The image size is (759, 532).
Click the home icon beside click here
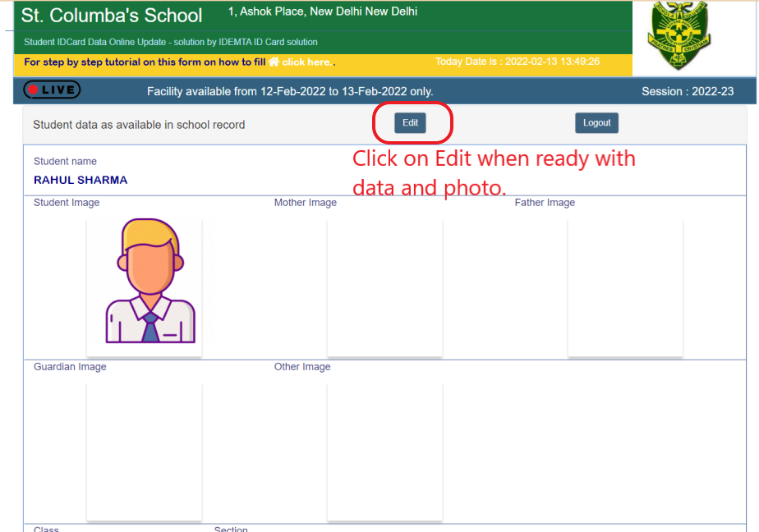point(274,62)
